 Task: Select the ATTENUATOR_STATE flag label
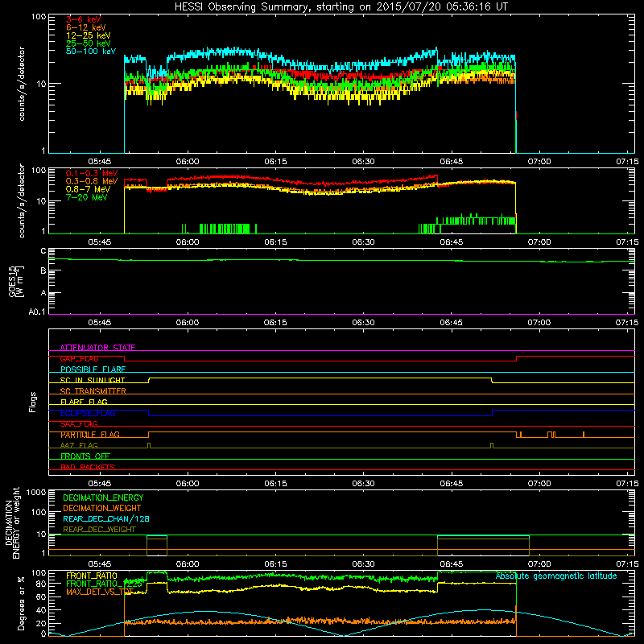pos(97,348)
